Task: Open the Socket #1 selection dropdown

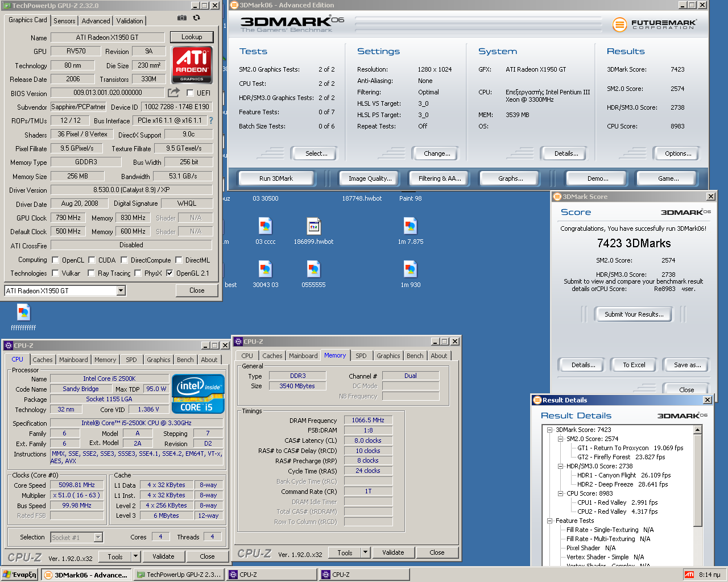Action: [x=98, y=537]
